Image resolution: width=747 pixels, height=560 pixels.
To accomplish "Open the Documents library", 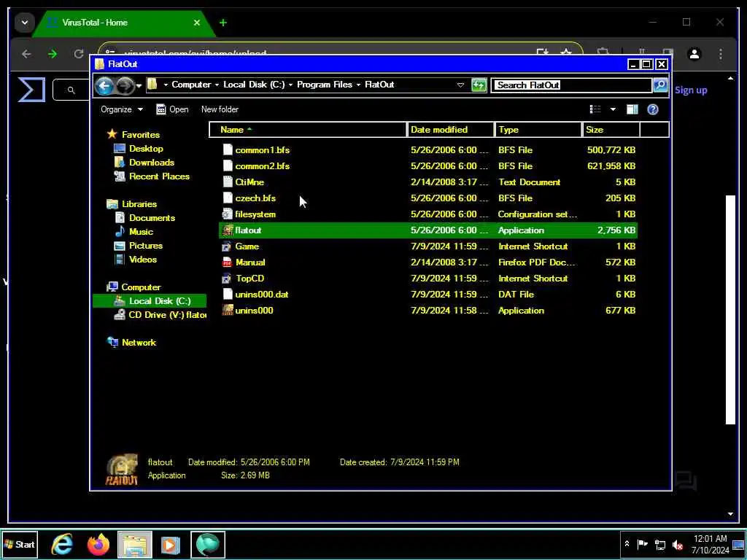I will coord(152,218).
